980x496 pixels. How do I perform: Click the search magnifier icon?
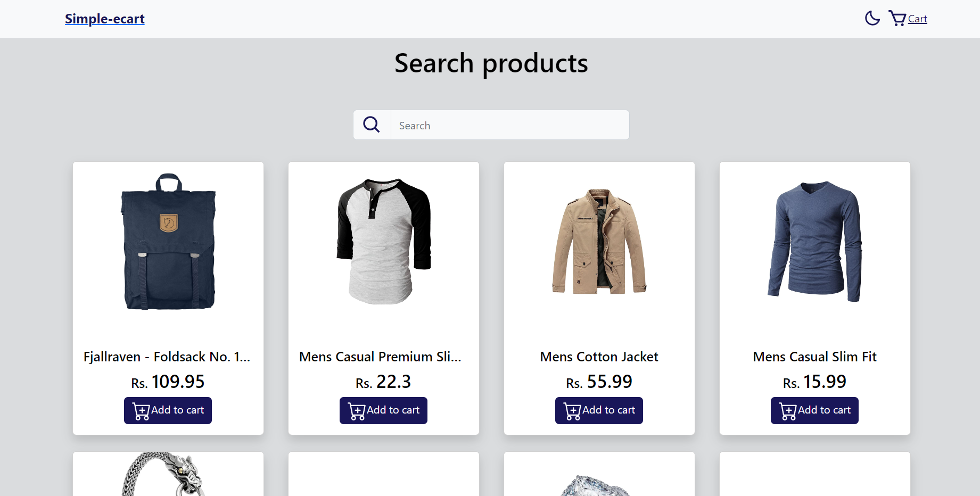372,124
